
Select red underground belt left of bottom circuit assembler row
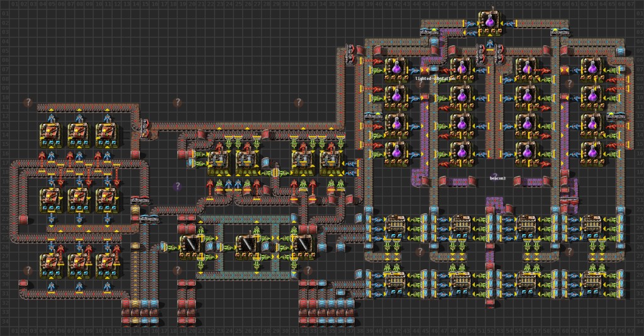pos(23,284)
